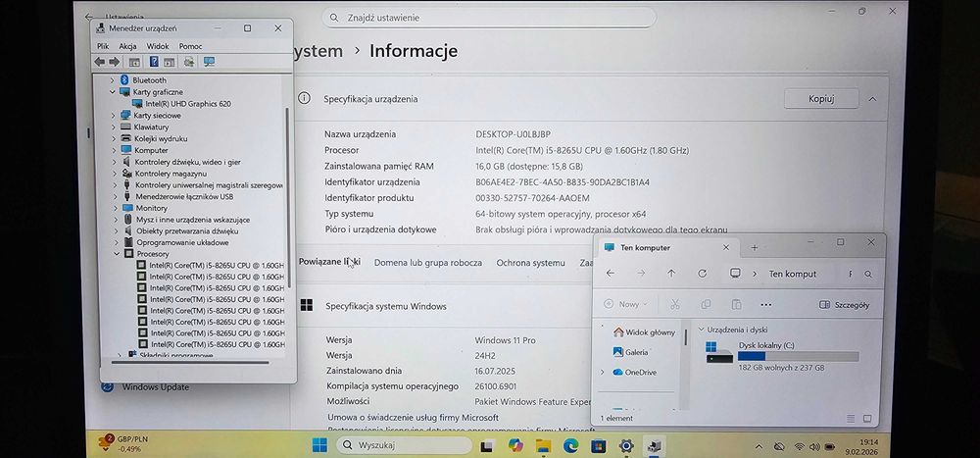Add a new tab in Ten komputer window
Viewport: 980px width, 458px height.
point(754,248)
